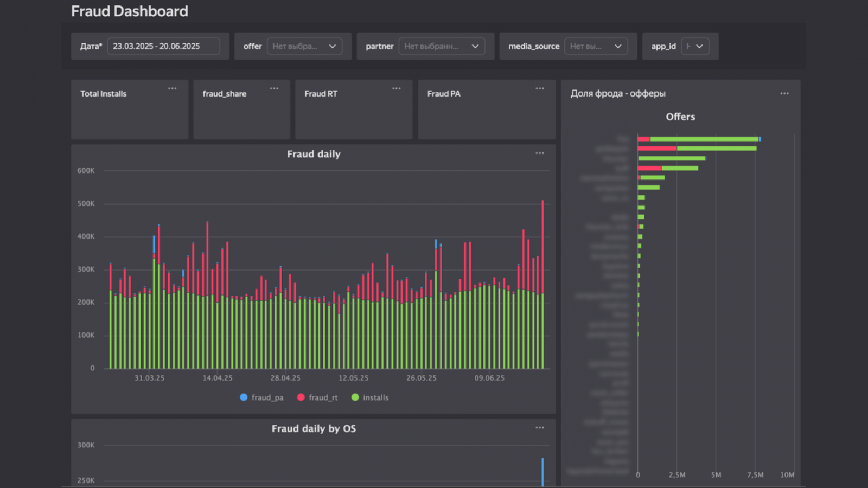The width and height of the screenshot is (868, 488).
Task: Toggle the installs series in legend
Action: pyautogui.click(x=375, y=397)
